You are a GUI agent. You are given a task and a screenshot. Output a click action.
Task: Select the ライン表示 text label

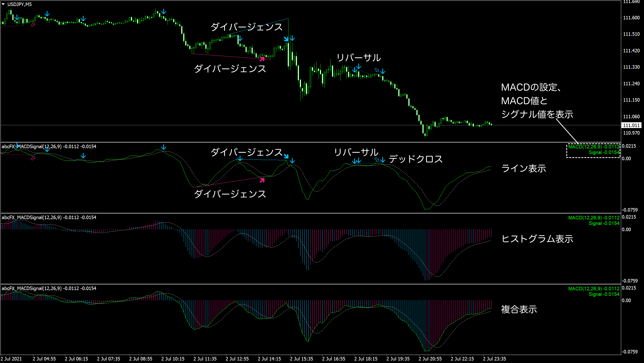524,168
